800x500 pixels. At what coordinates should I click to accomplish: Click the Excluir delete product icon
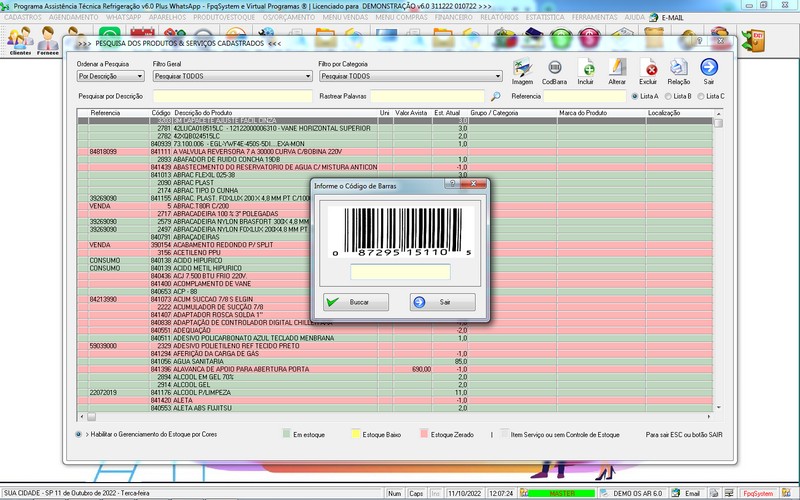648,70
